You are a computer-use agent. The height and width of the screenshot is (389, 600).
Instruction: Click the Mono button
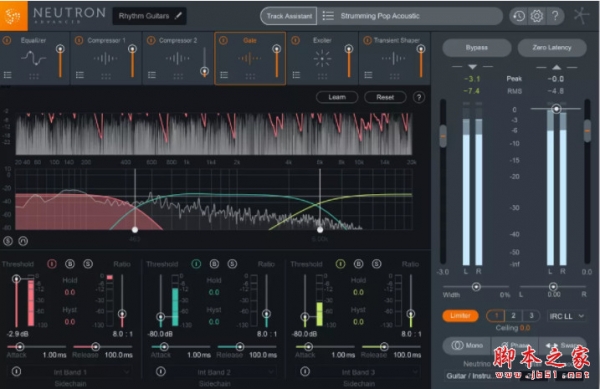pyautogui.click(x=467, y=345)
